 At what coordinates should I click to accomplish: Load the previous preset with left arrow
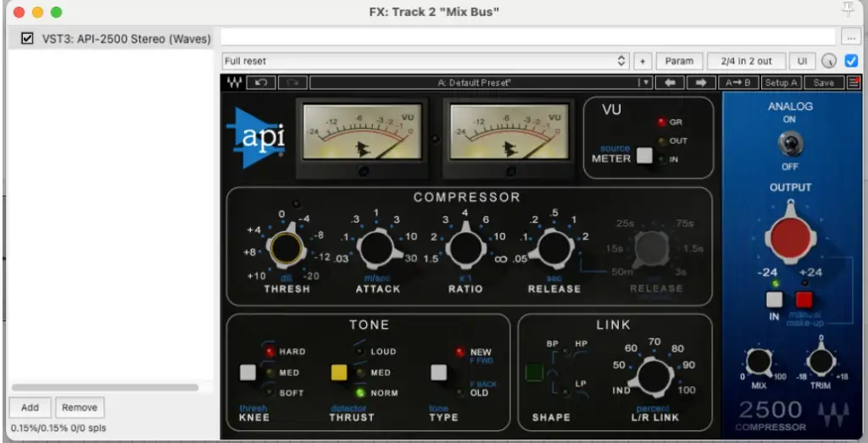669,83
